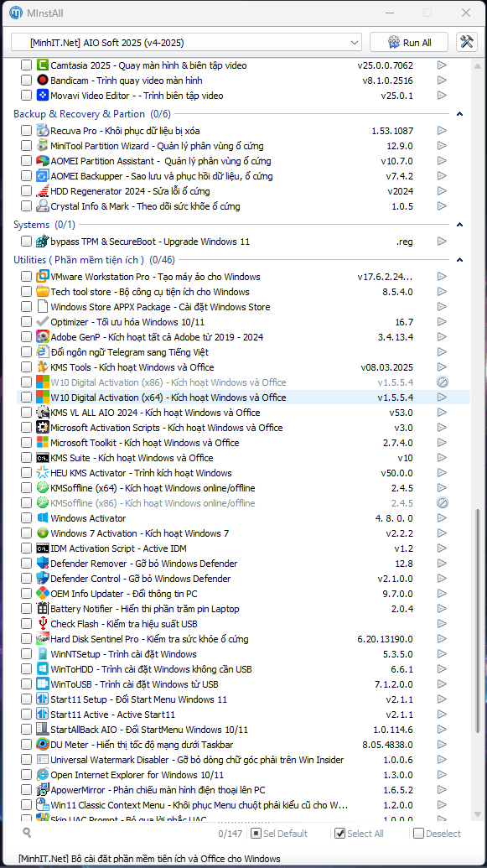Viewport: 487px width, 868px height.
Task: Check the IDM Activation Script checkbox
Action: point(26,548)
